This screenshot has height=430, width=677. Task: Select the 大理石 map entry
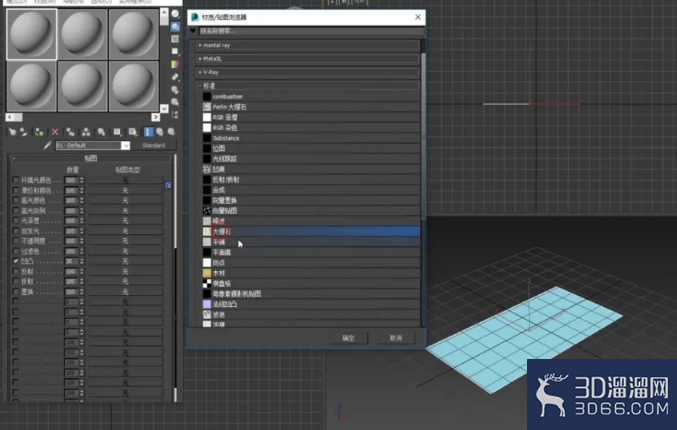click(311, 232)
